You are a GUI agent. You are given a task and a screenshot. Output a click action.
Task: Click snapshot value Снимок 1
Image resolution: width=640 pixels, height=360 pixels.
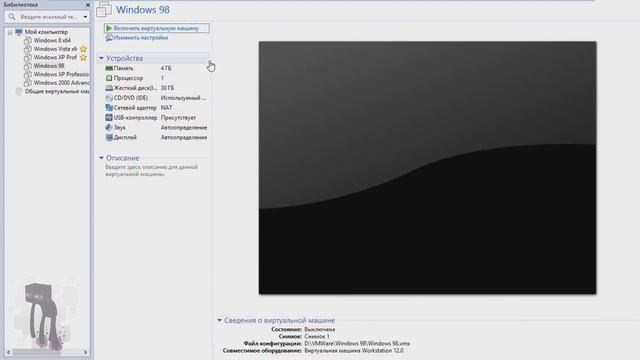click(x=317, y=336)
